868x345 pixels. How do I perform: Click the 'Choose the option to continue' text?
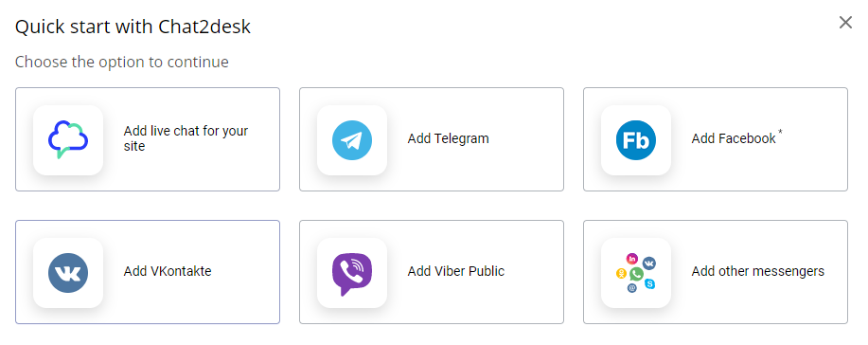tap(122, 62)
